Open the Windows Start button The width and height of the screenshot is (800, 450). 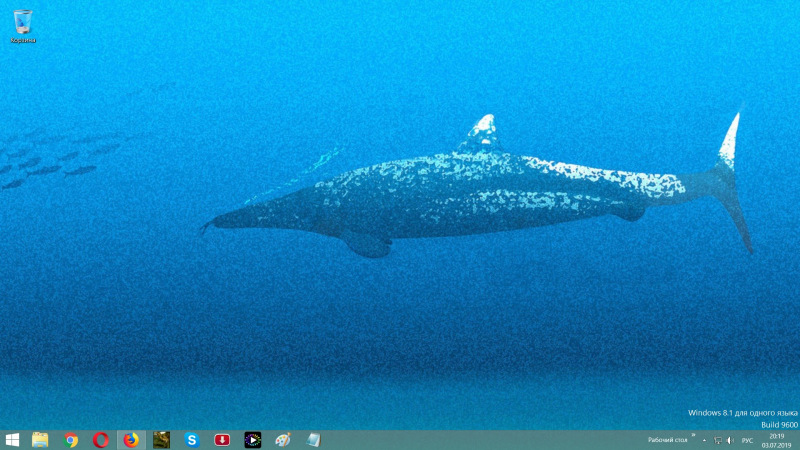coord(13,440)
